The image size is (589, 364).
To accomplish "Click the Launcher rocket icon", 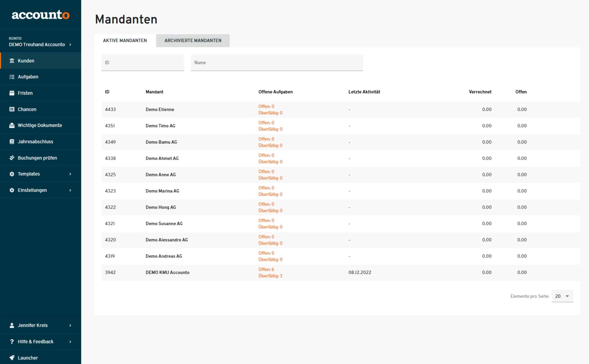I will 12,358.
